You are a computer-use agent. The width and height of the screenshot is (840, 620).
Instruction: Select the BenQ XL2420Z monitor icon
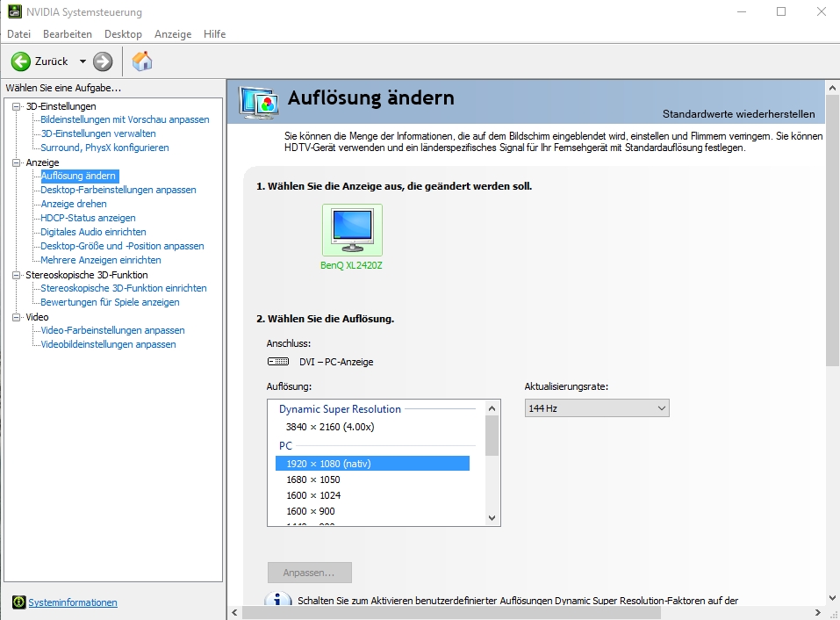coord(352,230)
